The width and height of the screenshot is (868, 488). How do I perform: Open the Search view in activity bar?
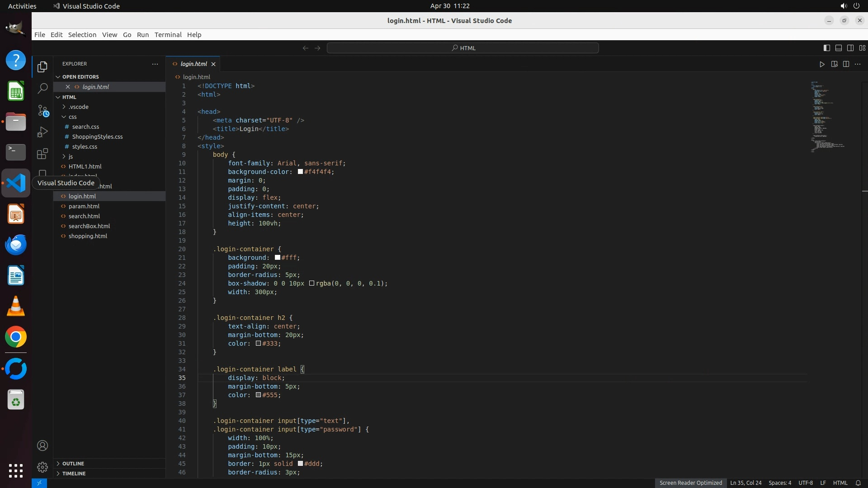(42, 88)
